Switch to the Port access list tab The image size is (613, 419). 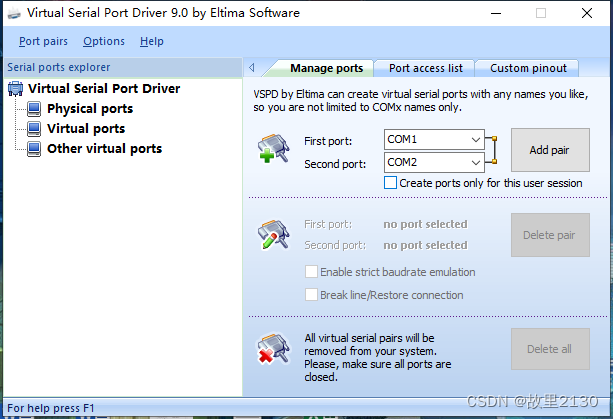pos(425,68)
